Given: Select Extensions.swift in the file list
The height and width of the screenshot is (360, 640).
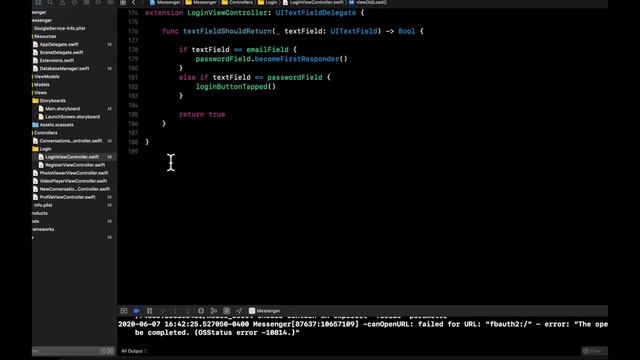Looking at the screenshot, I should tap(57, 60).
